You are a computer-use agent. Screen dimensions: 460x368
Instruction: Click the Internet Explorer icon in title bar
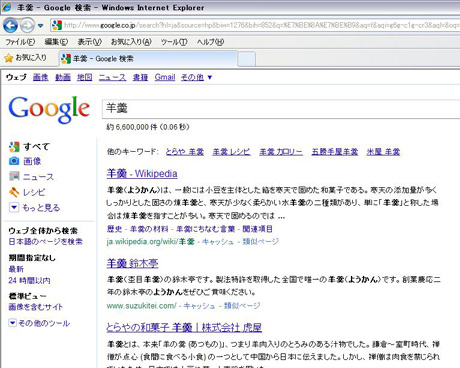6,7
